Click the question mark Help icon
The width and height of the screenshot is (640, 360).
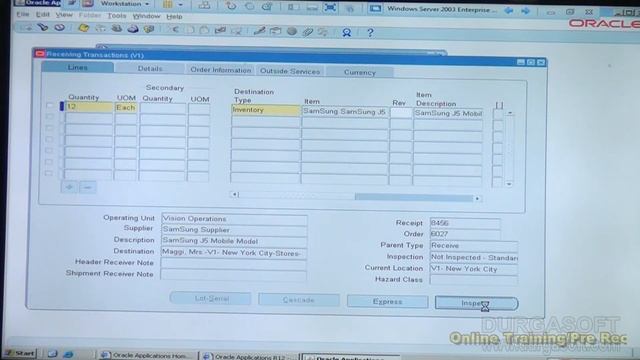coord(370,33)
